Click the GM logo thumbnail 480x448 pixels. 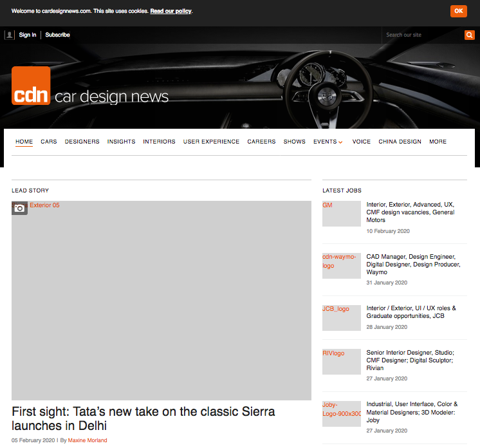[342, 214]
